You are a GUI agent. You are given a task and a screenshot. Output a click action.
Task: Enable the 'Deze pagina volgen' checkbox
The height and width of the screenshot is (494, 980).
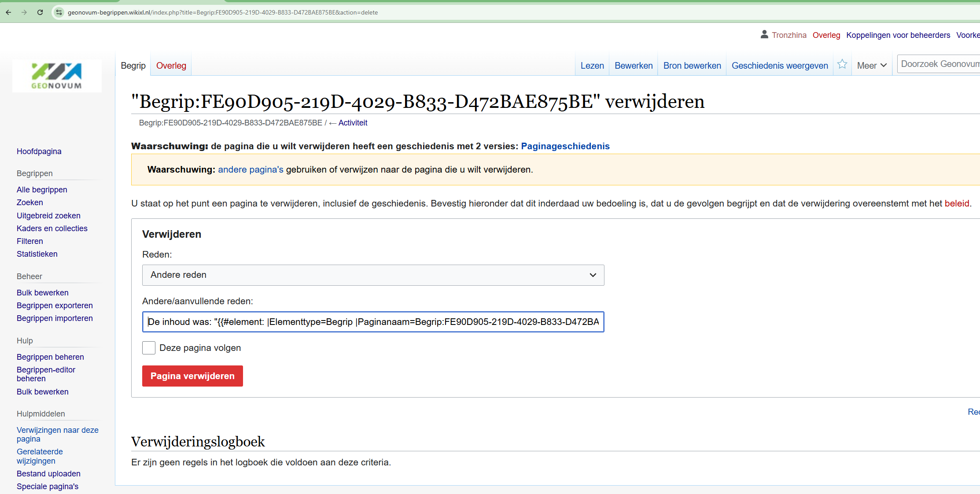149,348
